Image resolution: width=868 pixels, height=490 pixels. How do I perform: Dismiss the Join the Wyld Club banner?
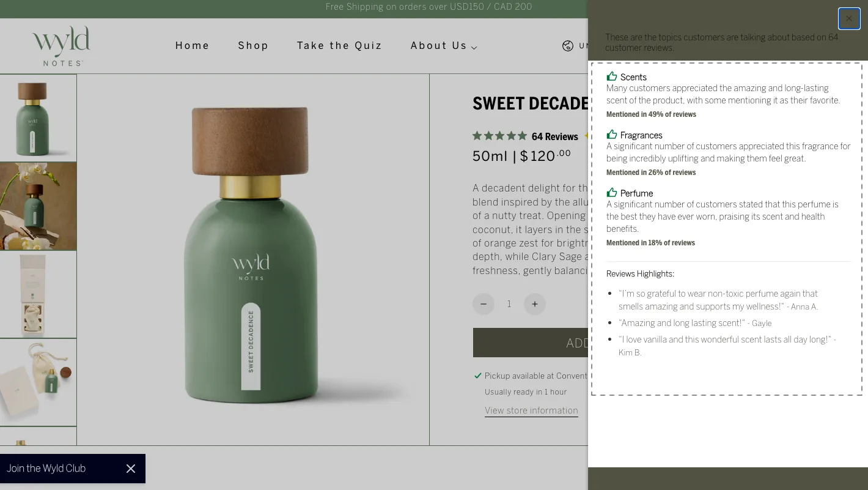[131, 469]
